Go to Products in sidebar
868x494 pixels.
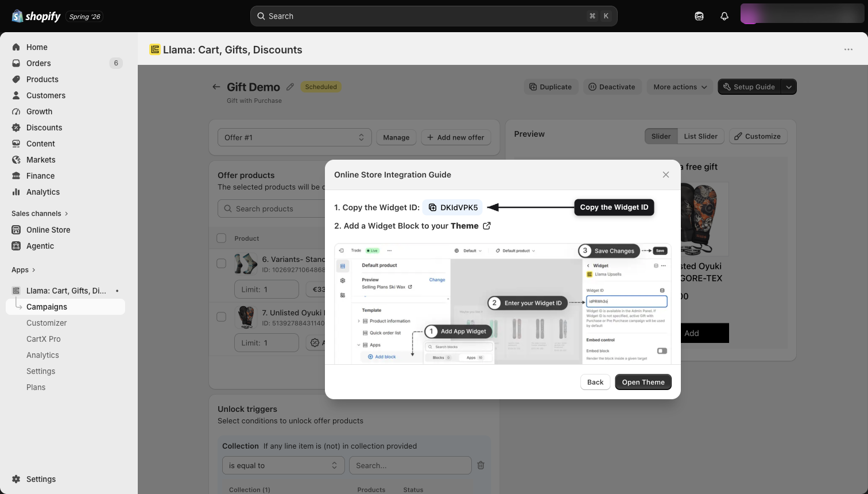[x=42, y=79]
